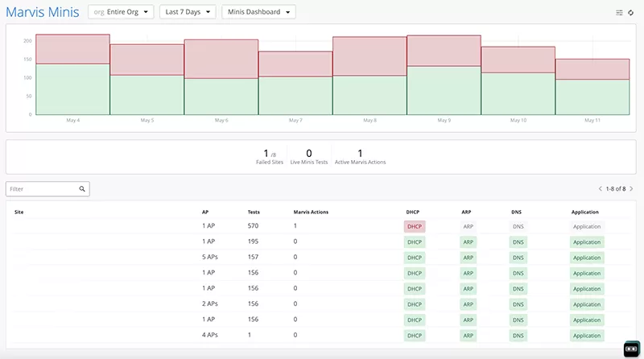This screenshot has width=644, height=359.
Task: Click Application badge in the 5 APs row
Action: [x=587, y=258]
